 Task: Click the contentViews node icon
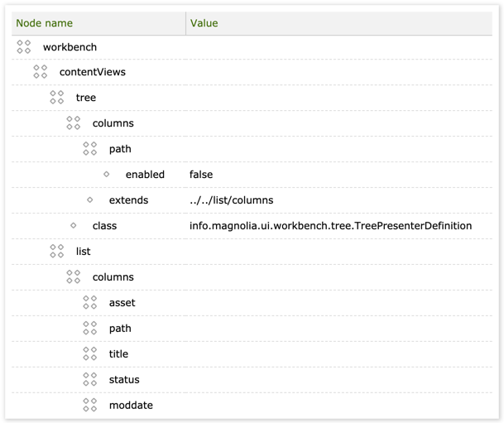pyautogui.click(x=41, y=72)
